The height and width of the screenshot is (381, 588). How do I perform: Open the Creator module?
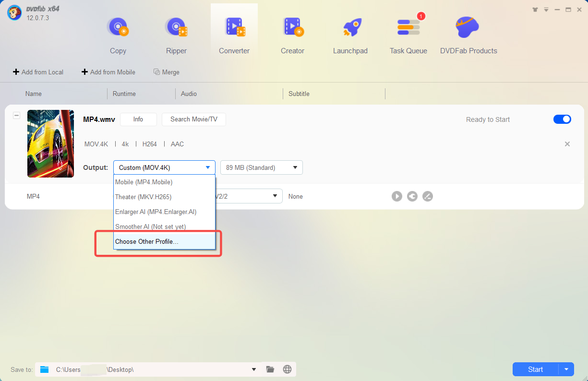pos(293,35)
